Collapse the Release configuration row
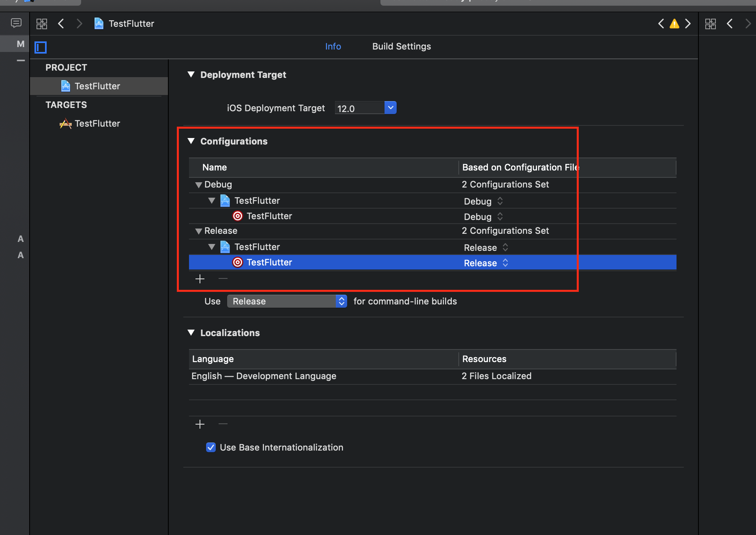 pos(198,231)
